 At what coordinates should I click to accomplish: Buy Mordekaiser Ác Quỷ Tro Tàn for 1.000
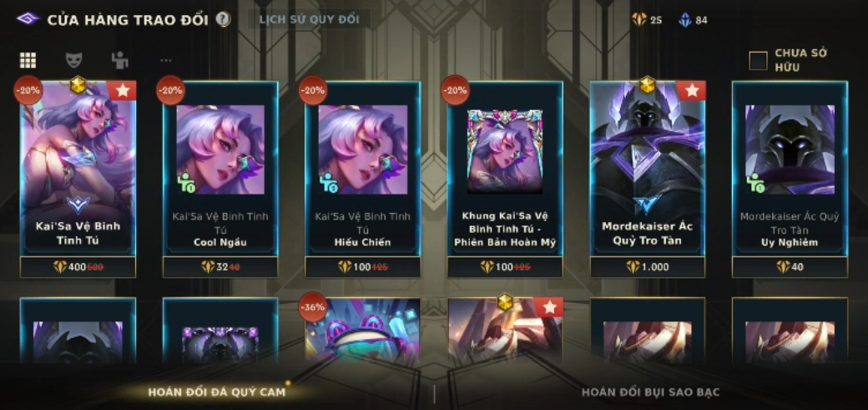[x=647, y=267]
